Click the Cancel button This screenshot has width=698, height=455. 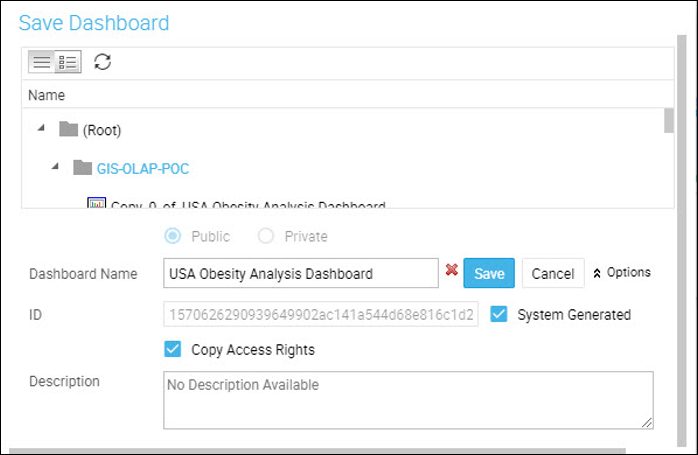click(x=553, y=273)
